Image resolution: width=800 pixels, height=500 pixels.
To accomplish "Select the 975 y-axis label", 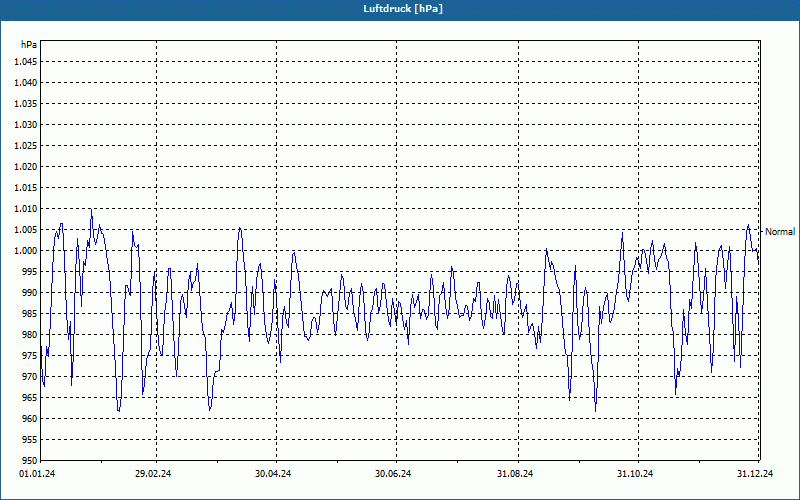I will (x=30, y=356).
